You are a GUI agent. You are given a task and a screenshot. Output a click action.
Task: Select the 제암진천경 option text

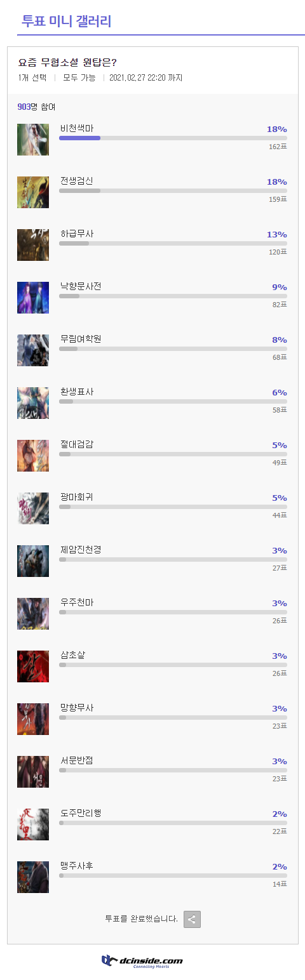[x=81, y=549]
